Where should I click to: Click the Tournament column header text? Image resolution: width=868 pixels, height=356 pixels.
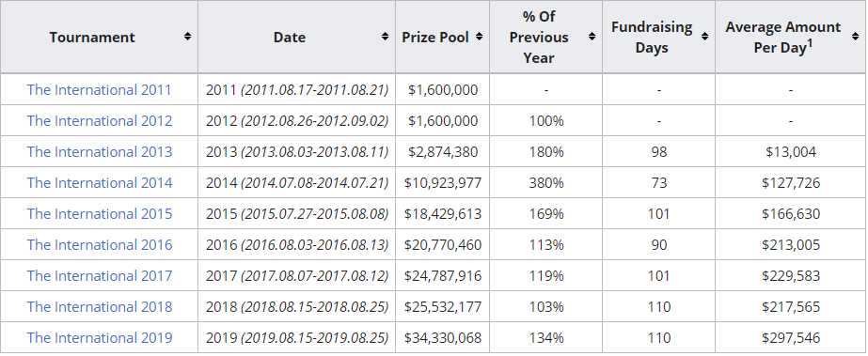point(92,37)
